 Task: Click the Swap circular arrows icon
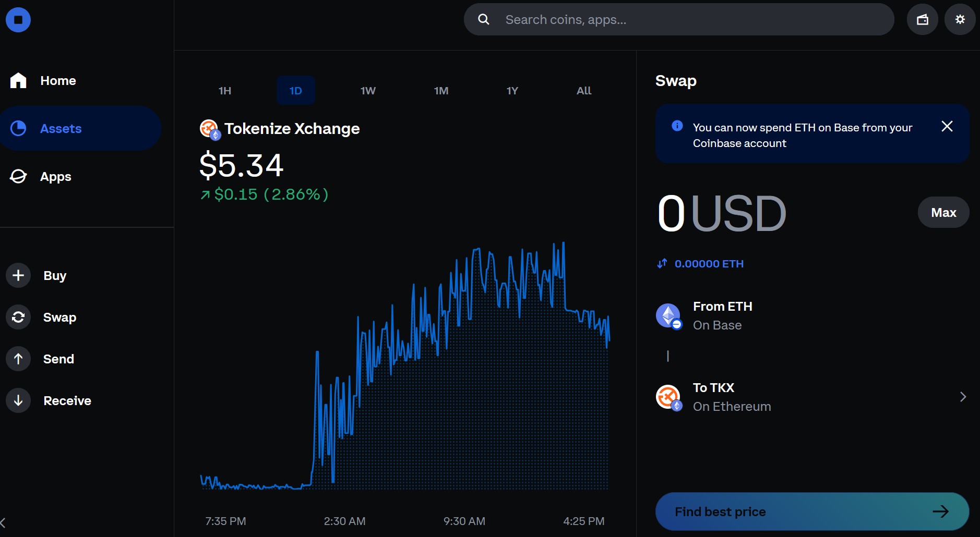click(18, 317)
